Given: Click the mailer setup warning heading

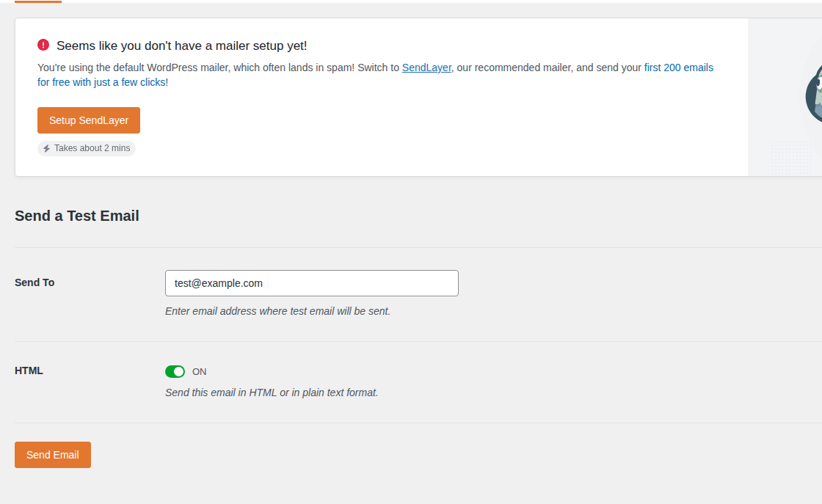Looking at the screenshot, I should click(182, 45).
